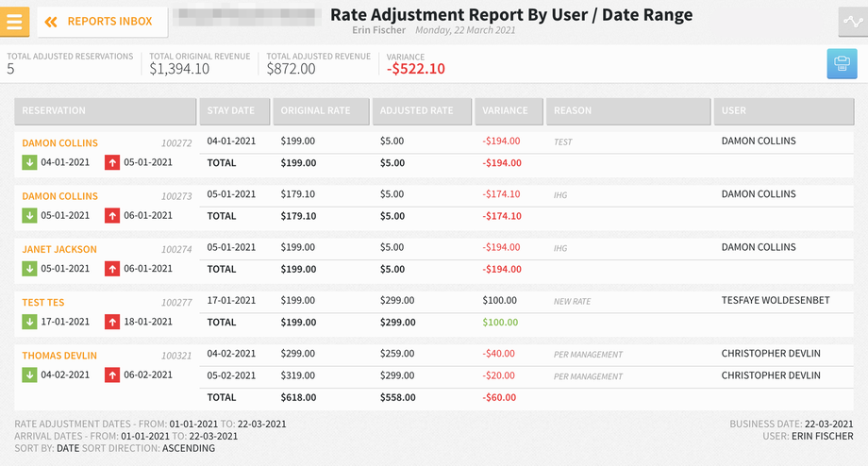Screen dimensions: 868x466
Task: Sort by User column header
Action: click(x=784, y=110)
